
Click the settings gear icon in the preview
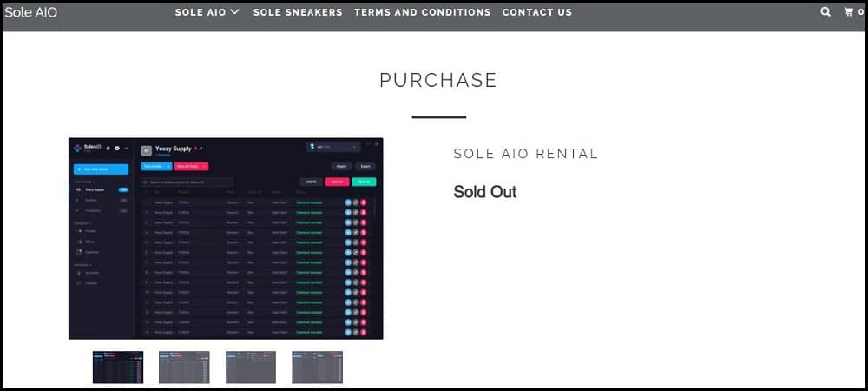(x=117, y=148)
